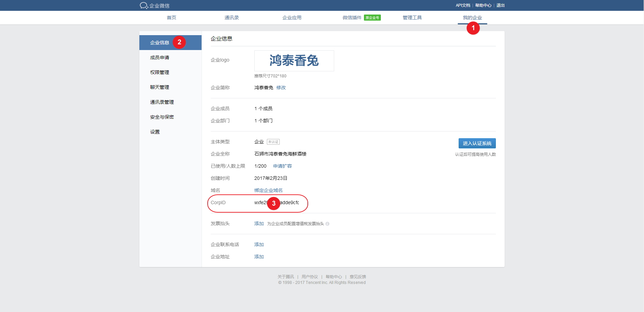Click 添加 for 发票抬头
The width and height of the screenshot is (644, 312).
point(259,223)
